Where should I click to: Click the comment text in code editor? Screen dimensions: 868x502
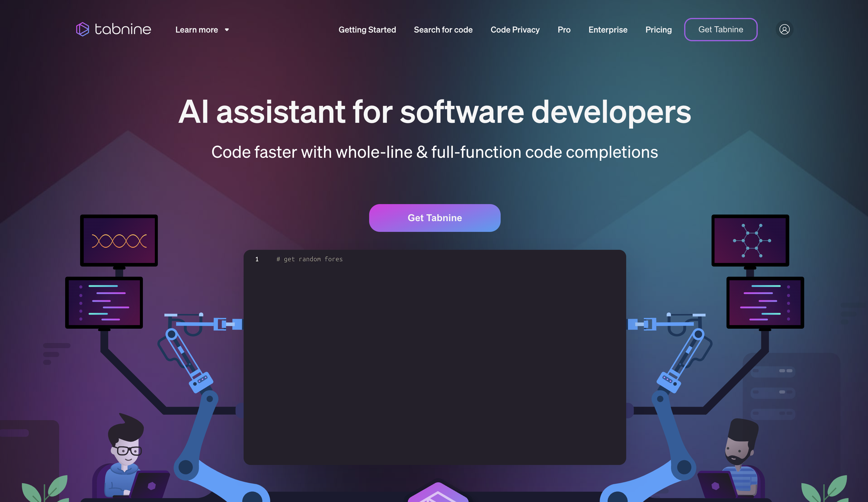point(310,258)
